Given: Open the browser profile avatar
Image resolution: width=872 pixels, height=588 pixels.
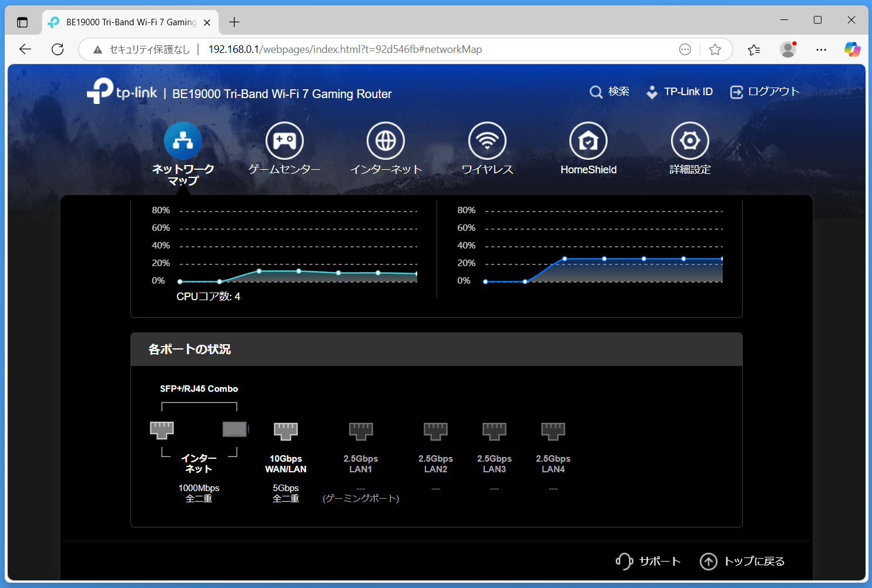Looking at the screenshot, I should [788, 49].
